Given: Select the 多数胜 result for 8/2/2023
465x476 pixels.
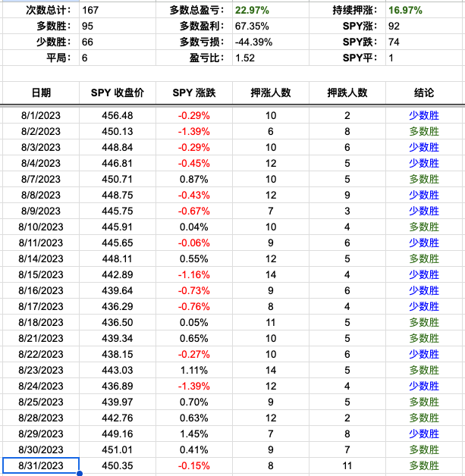Looking at the screenshot, I should pyautogui.click(x=424, y=131).
